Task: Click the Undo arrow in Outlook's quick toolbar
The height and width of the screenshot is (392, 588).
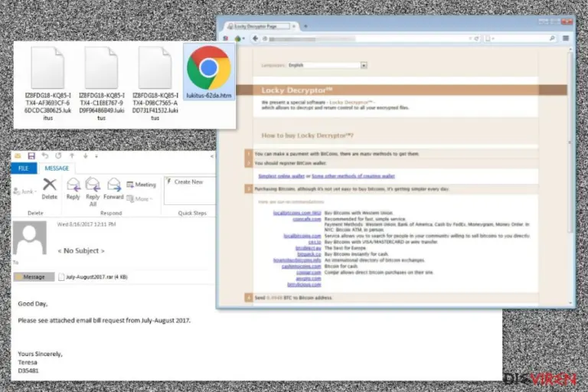Action: pos(45,155)
